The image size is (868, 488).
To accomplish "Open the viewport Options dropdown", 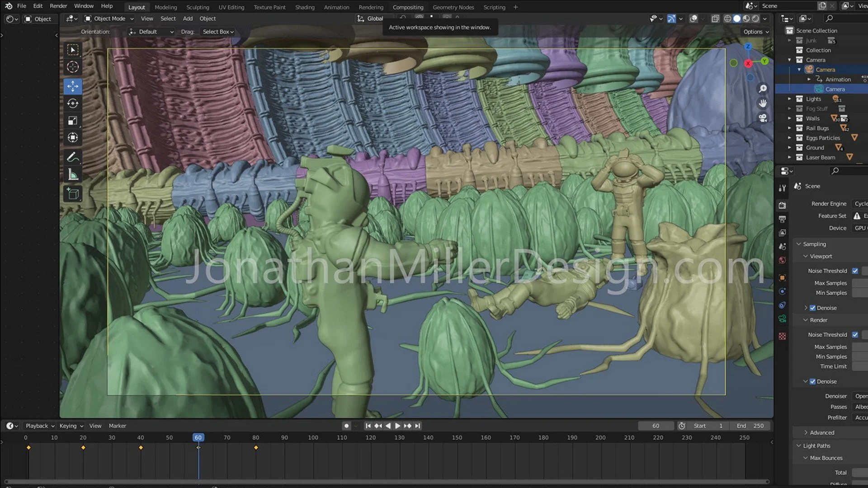I will coord(756,32).
